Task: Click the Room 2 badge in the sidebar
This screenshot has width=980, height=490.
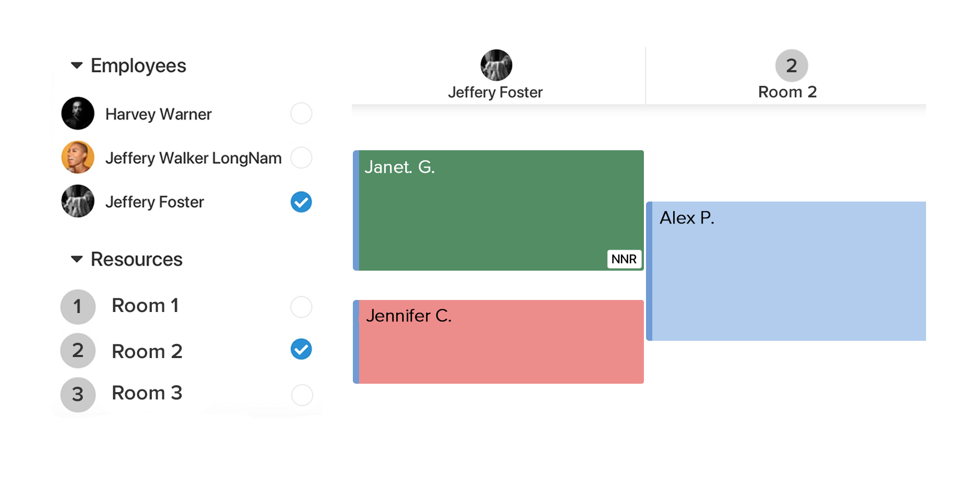Action: pos(78,350)
